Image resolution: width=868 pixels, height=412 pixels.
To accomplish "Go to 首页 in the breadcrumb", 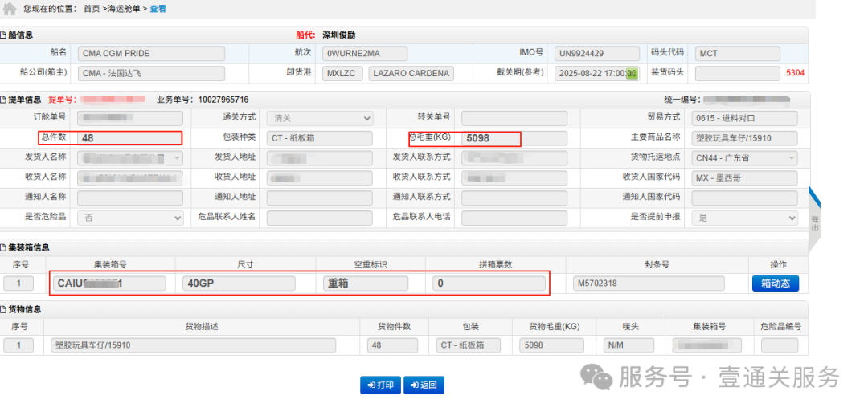I will pyautogui.click(x=92, y=9).
